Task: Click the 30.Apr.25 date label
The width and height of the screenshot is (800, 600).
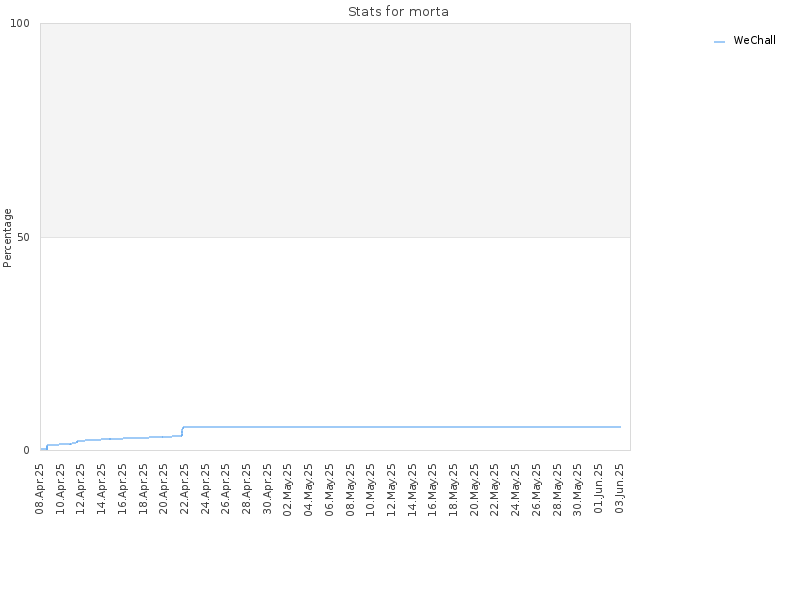Action: pyautogui.click(x=267, y=489)
